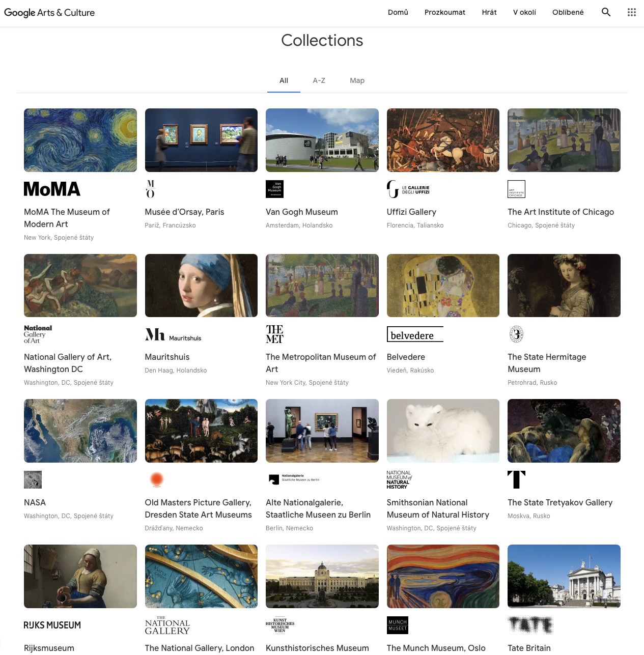Click the MoMA logo
This screenshot has width=644, height=655.
pyautogui.click(x=52, y=189)
